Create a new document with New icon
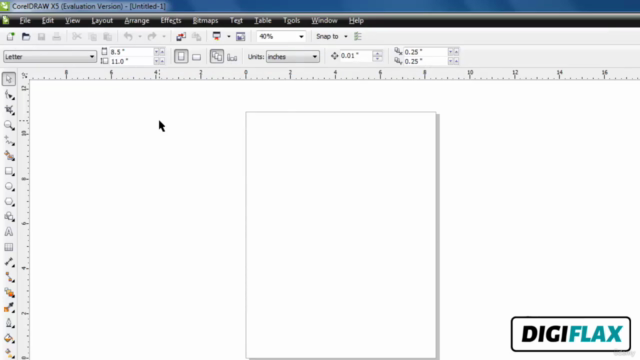 (10, 37)
